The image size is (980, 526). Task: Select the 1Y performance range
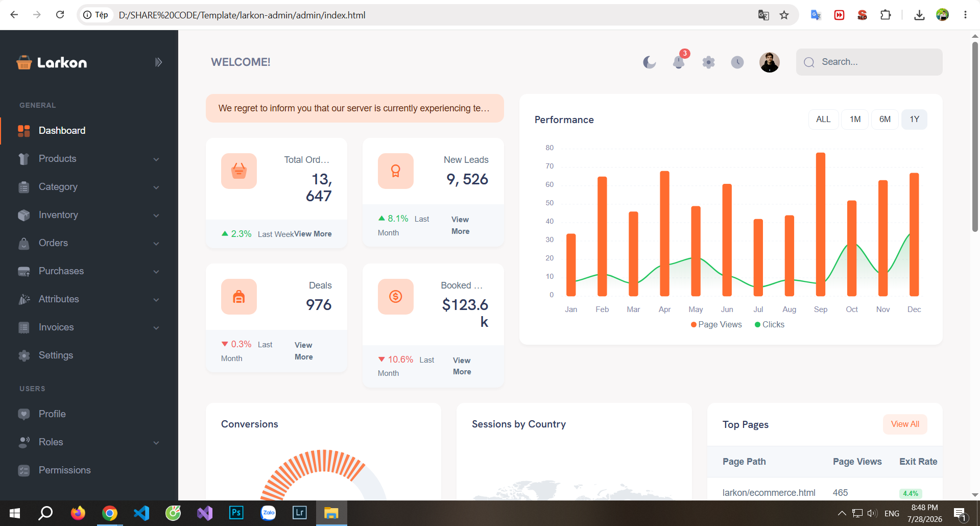tap(914, 119)
